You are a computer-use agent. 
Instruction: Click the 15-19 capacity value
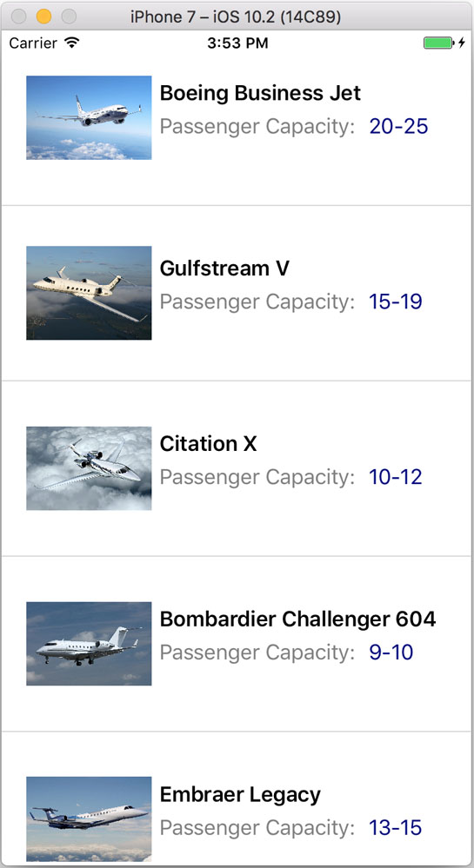click(x=396, y=301)
